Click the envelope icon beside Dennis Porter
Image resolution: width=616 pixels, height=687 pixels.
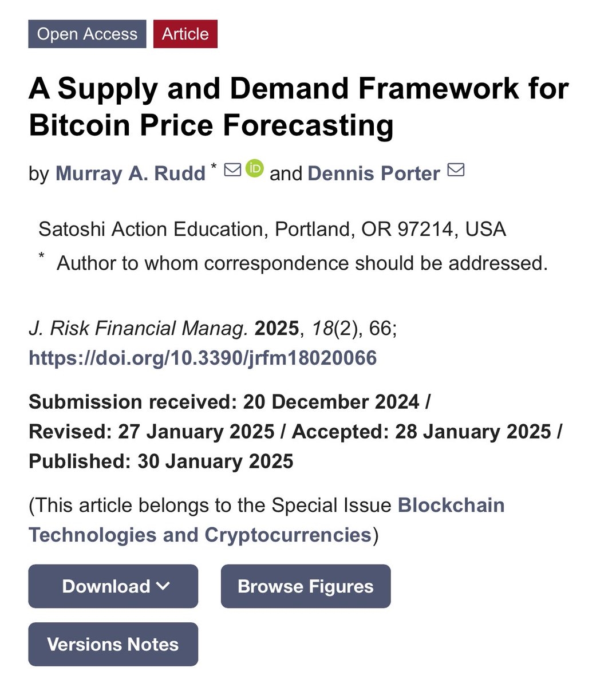pos(456,170)
